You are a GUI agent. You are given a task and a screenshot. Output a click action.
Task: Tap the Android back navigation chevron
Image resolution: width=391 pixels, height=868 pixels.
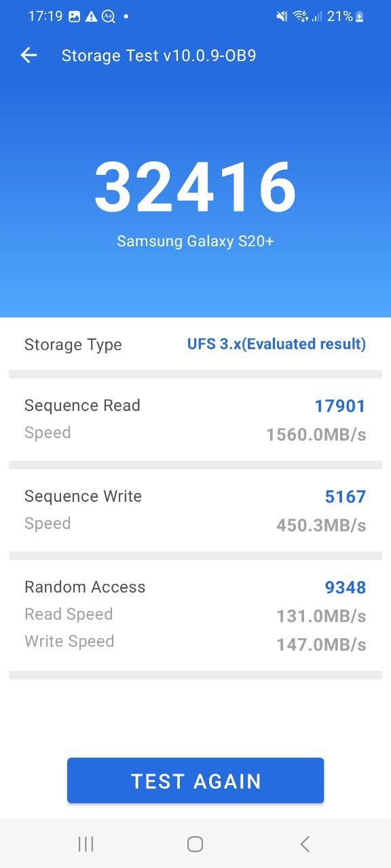point(305,844)
